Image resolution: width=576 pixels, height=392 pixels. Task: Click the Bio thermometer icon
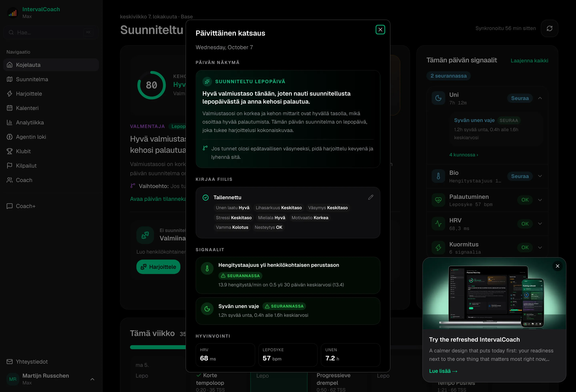point(438,176)
